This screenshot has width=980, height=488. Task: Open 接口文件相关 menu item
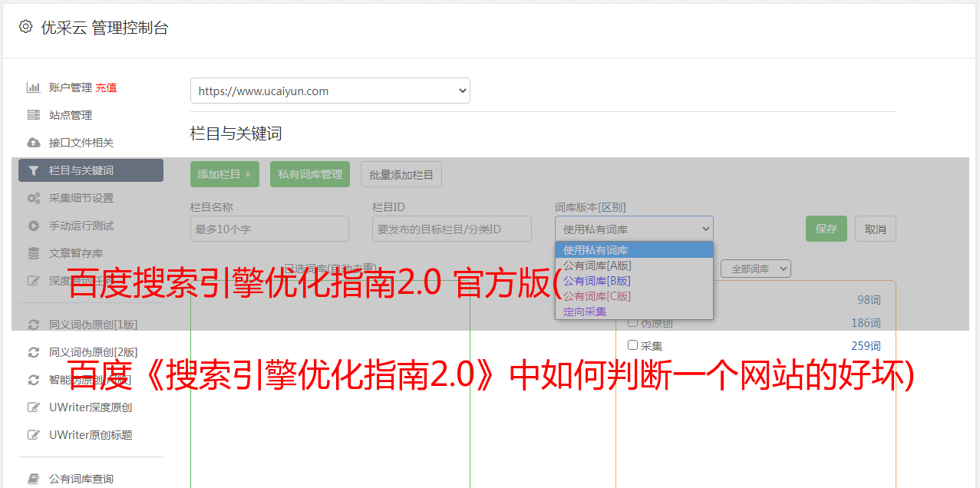pos(81,143)
